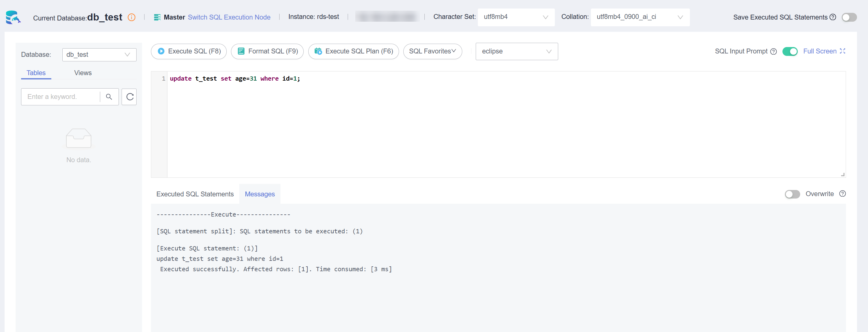This screenshot has height=332, width=868.
Task: Click the database logo icon
Action: click(x=13, y=17)
